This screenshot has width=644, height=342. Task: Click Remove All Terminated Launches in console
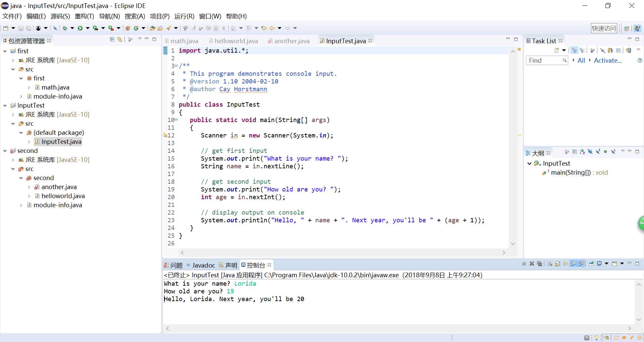[539, 264]
